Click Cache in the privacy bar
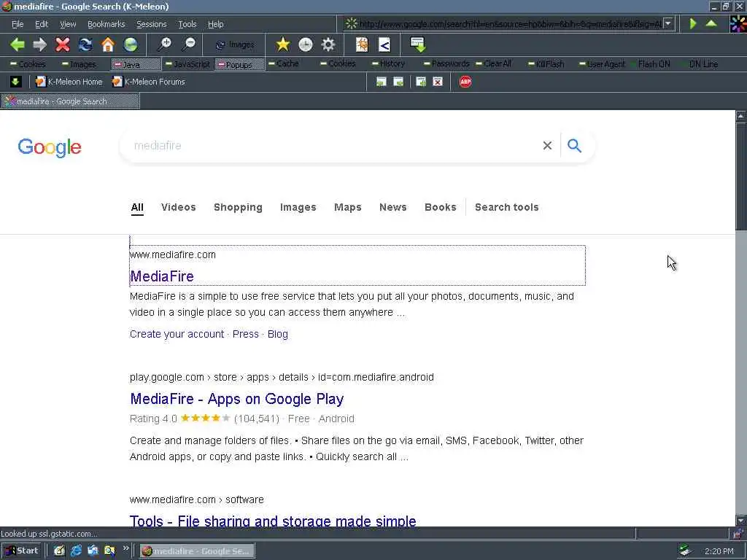This screenshot has height=560, width=747. tap(284, 64)
